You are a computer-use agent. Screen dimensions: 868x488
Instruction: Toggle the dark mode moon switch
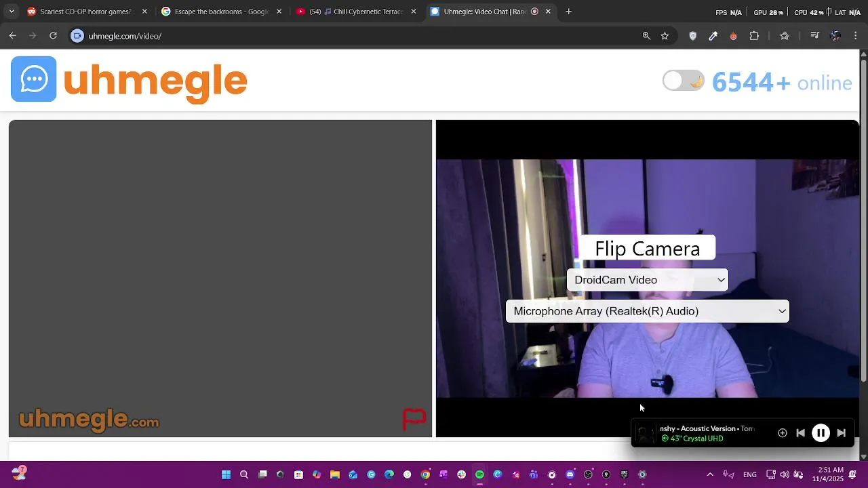[684, 81]
